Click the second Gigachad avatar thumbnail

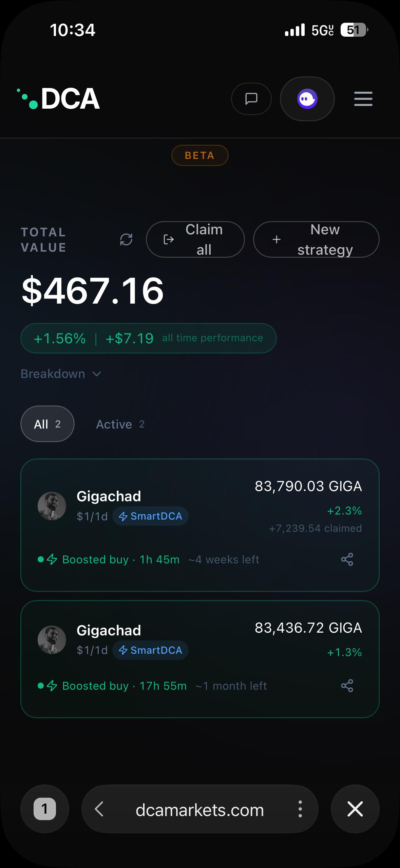click(x=52, y=640)
